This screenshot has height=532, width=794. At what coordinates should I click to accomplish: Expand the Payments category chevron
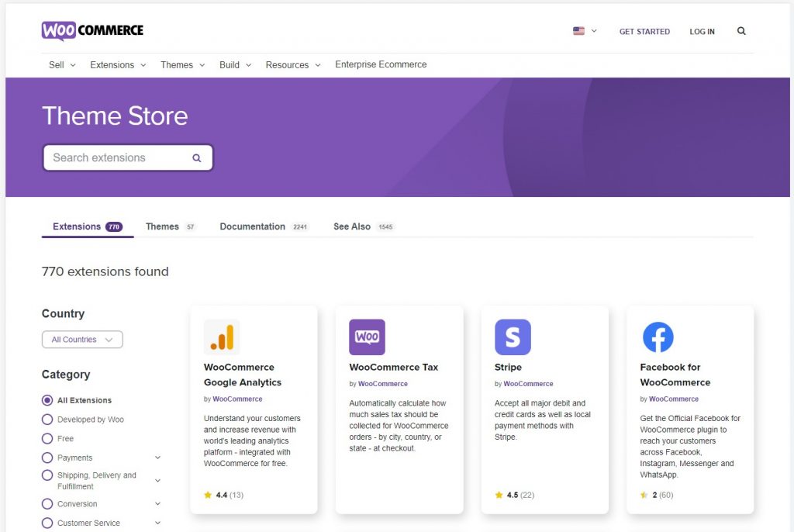click(x=158, y=458)
